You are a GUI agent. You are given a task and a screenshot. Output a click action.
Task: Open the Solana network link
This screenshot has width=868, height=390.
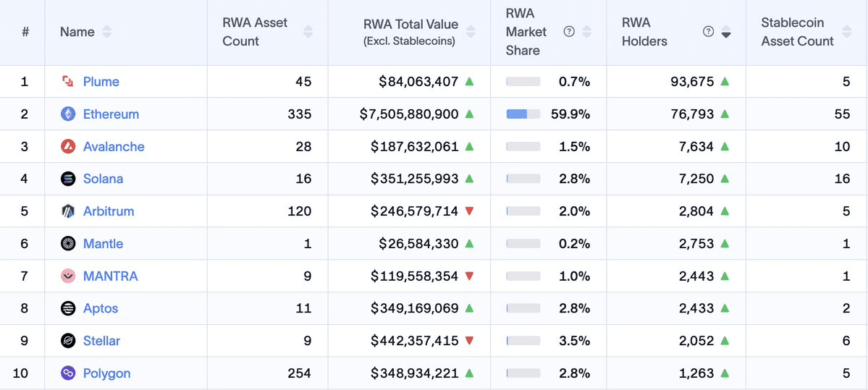click(x=104, y=179)
